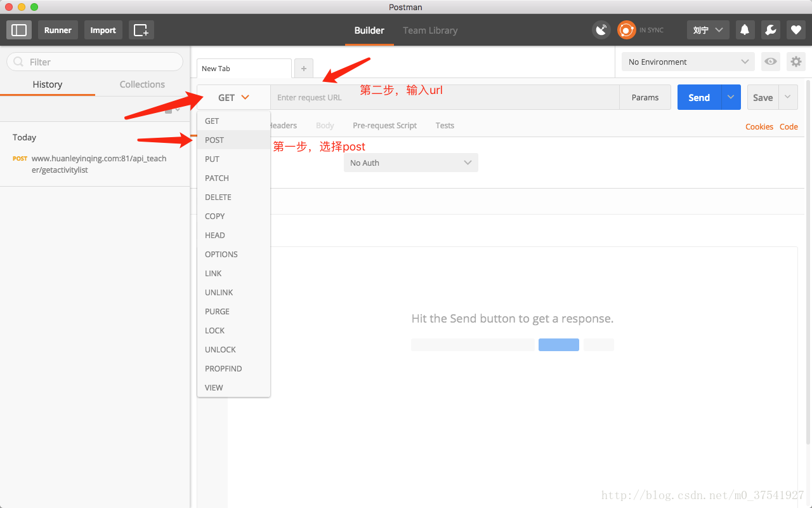
Task: Select UNLOCK from method list
Action: click(x=233, y=349)
